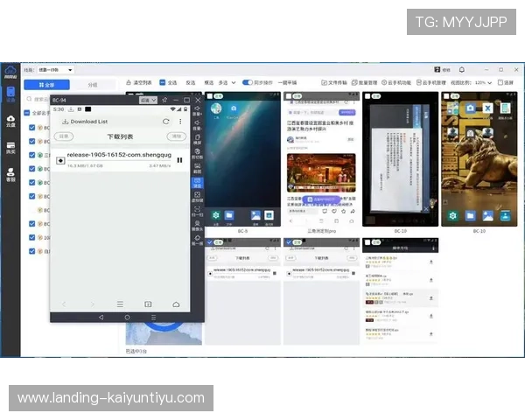525x420 pixels.
Task: Select the 全部 all devices tab
Action: tap(45, 85)
